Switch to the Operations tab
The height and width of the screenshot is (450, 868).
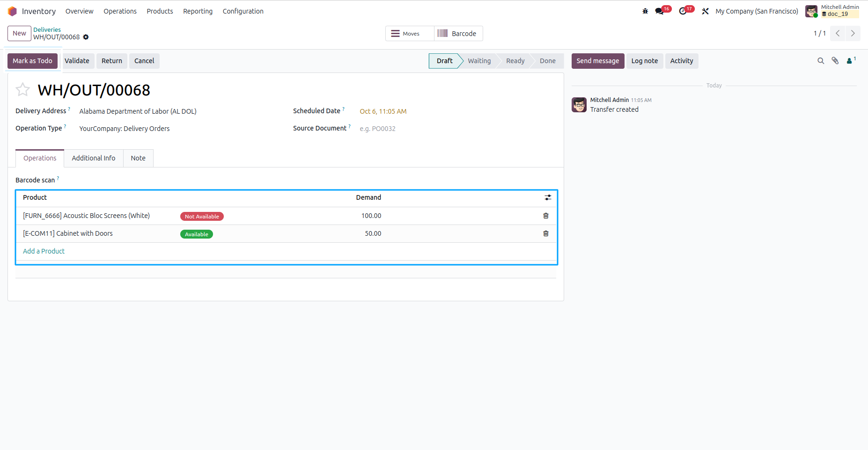[x=40, y=158]
